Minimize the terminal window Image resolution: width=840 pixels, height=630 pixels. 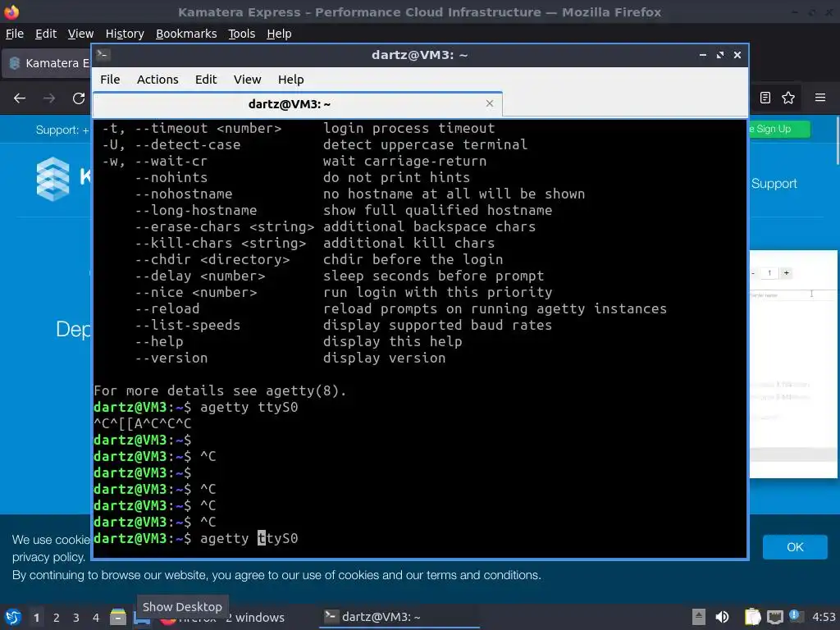[702, 55]
